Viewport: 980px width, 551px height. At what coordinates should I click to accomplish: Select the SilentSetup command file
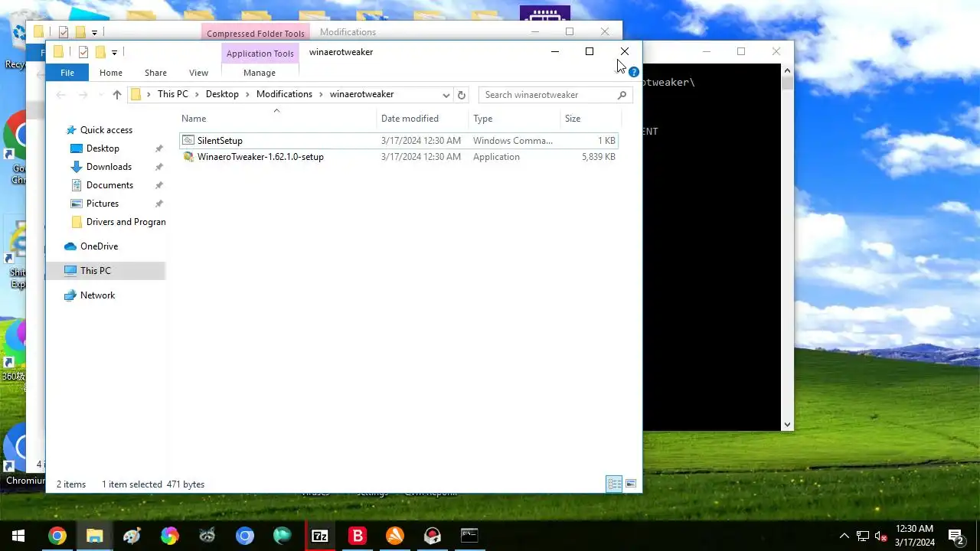click(398, 141)
